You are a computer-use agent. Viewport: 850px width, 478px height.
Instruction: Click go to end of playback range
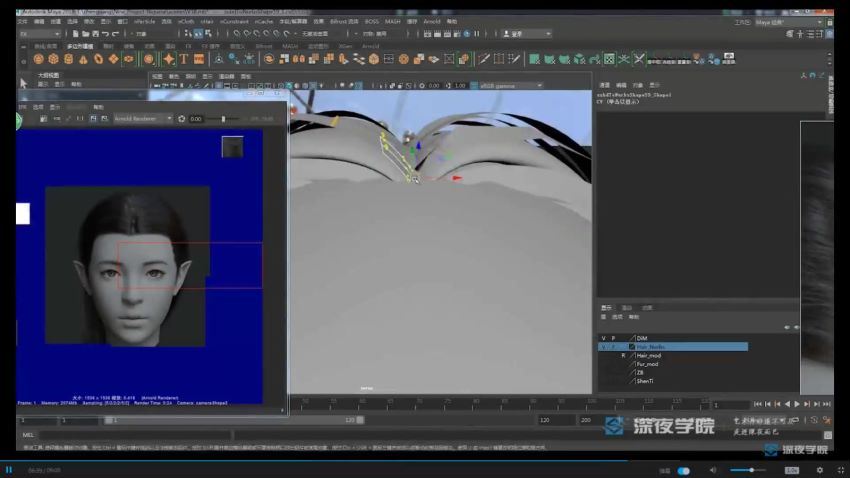(x=826, y=404)
